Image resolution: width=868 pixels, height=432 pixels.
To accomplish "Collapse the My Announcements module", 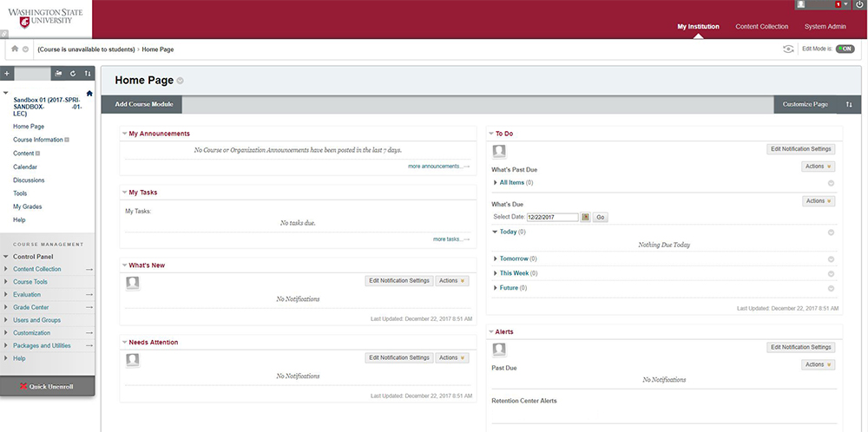I will pos(124,134).
